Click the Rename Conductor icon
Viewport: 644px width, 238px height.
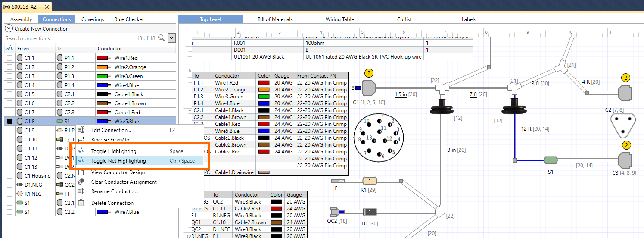pyautogui.click(x=81, y=191)
